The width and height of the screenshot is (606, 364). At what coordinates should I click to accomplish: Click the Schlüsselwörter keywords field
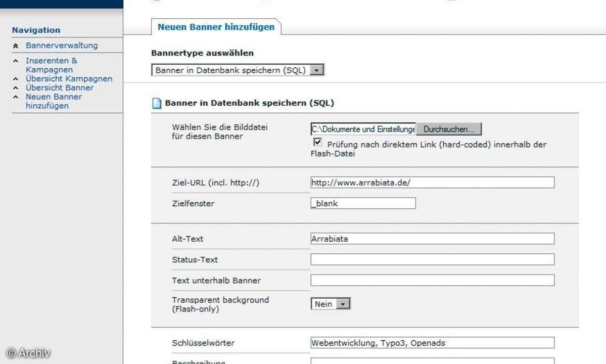pyautogui.click(x=432, y=343)
